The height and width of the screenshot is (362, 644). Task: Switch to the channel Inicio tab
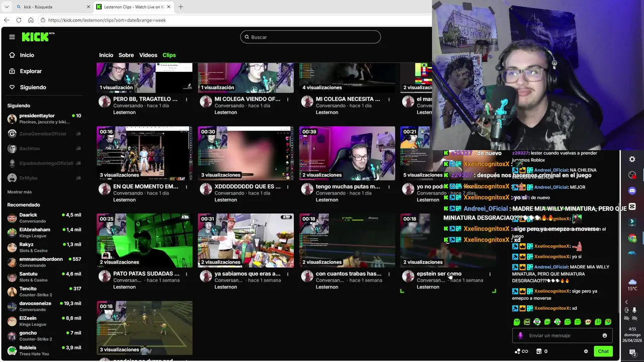pos(106,55)
